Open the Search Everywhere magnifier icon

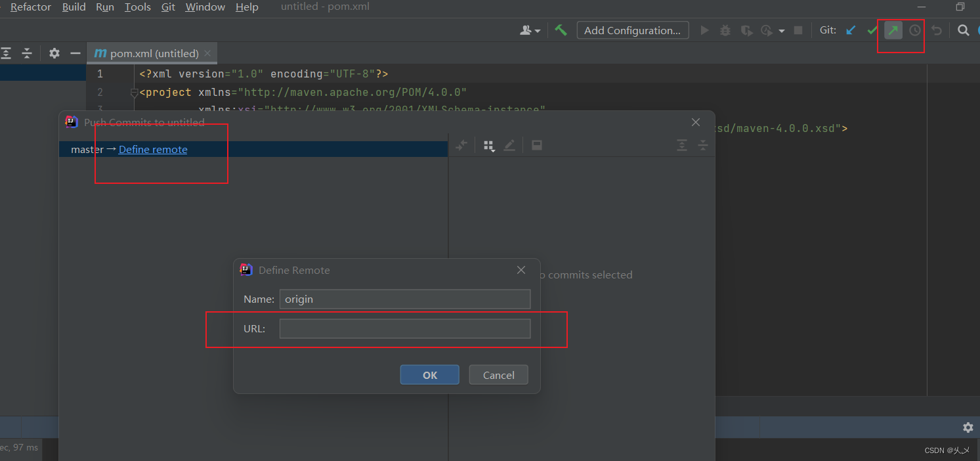[x=963, y=30]
